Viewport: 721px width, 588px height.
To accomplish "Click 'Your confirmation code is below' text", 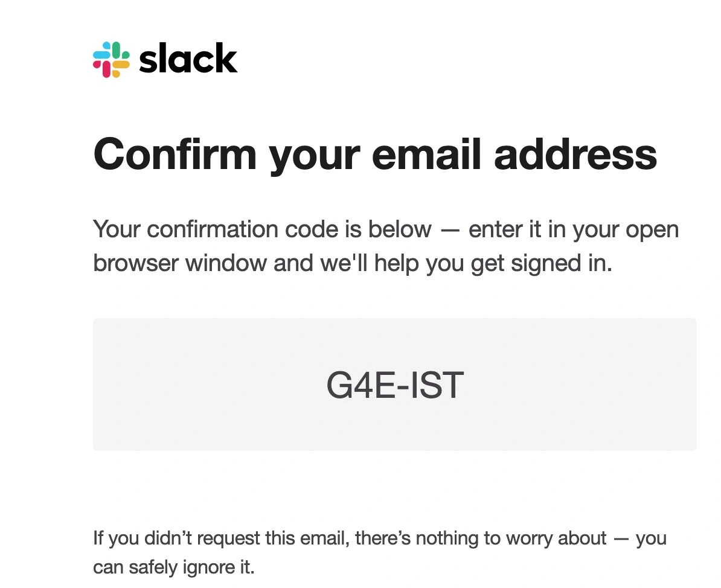I will [x=263, y=229].
